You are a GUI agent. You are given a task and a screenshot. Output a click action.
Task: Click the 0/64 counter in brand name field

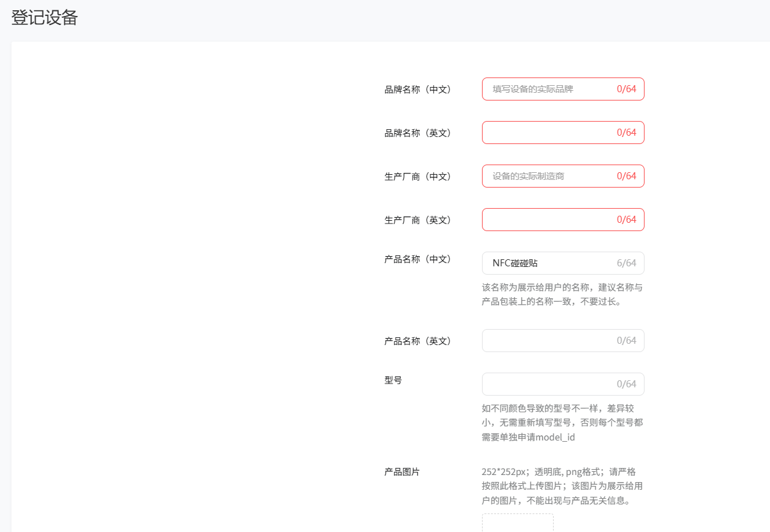tap(627, 89)
